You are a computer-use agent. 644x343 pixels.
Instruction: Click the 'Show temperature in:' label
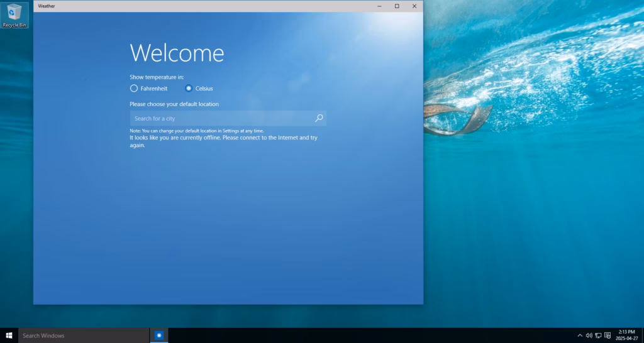click(x=157, y=77)
